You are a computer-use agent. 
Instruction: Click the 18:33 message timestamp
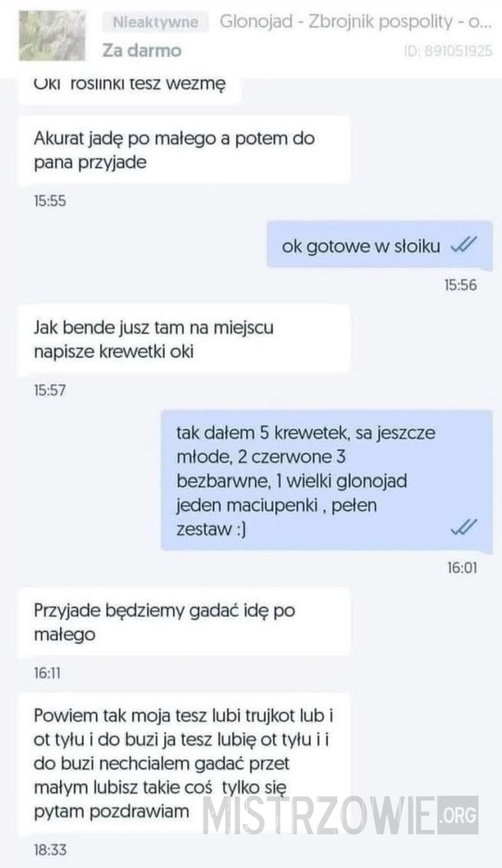(50, 850)
